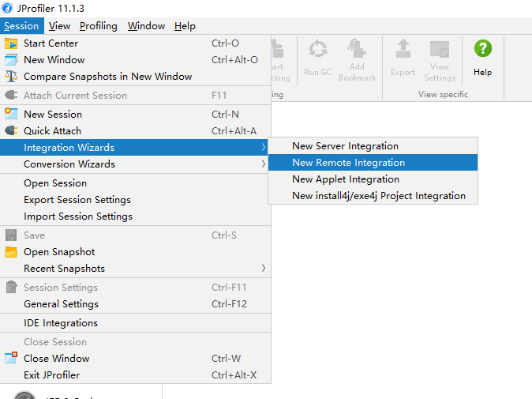The width and height of the screenshot is (532, 399).
Task: Open the Help menu in menu bar
Action: 185,26
